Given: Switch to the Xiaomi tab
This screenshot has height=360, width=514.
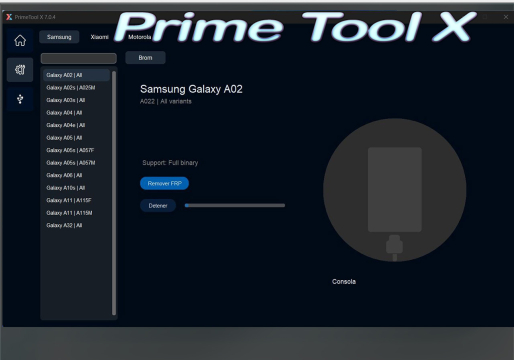Looking at the screenshot, I should (99, 37).
